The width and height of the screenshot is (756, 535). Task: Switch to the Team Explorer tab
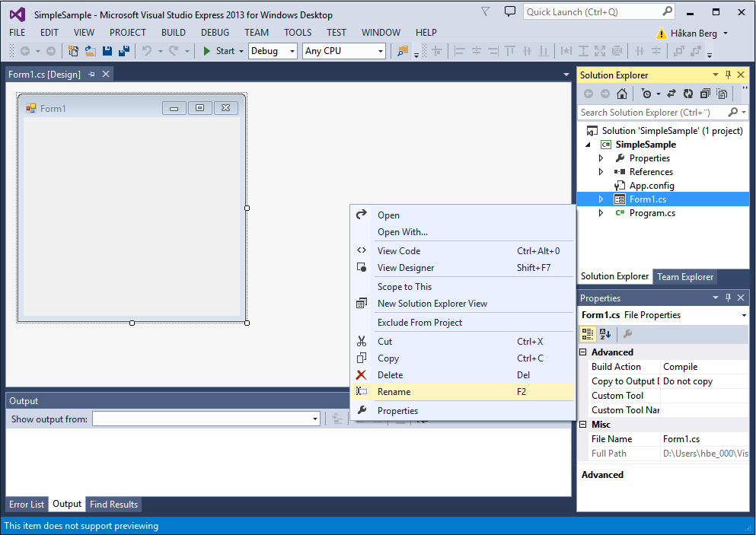[x=684, y=277]
